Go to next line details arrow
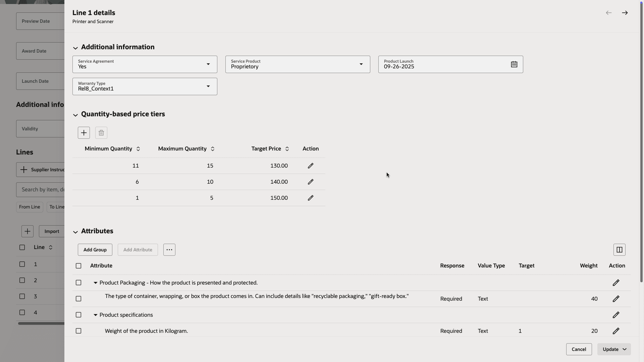 (625, 13)
